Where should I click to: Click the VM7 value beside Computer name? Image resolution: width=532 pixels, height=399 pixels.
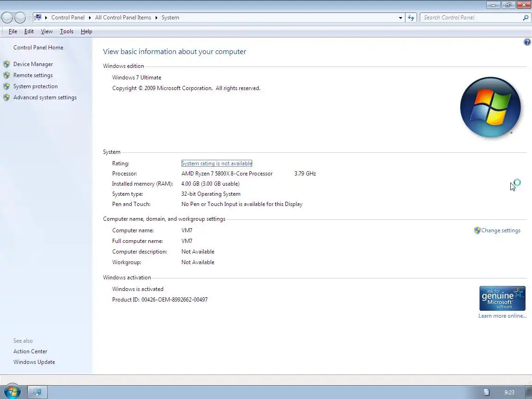tap(187, 230)
